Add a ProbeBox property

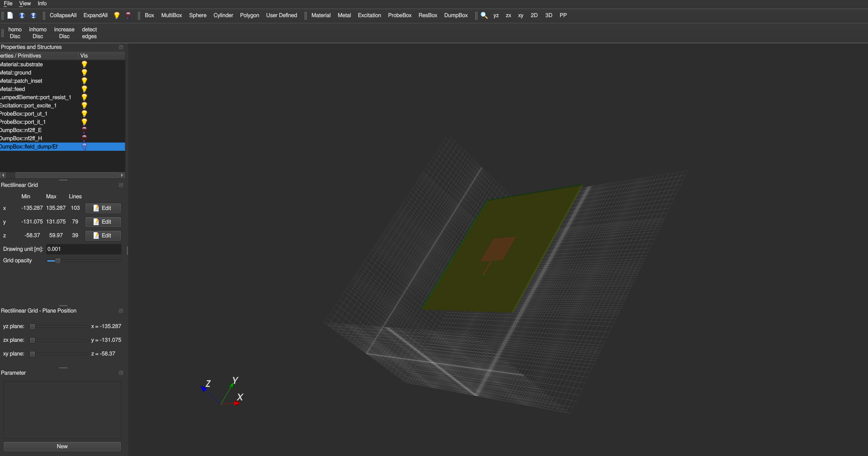point(400,15)
